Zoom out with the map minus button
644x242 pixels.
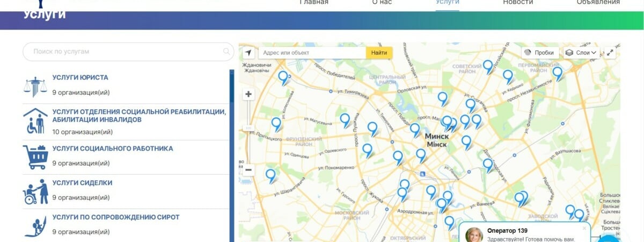[248, 170]
